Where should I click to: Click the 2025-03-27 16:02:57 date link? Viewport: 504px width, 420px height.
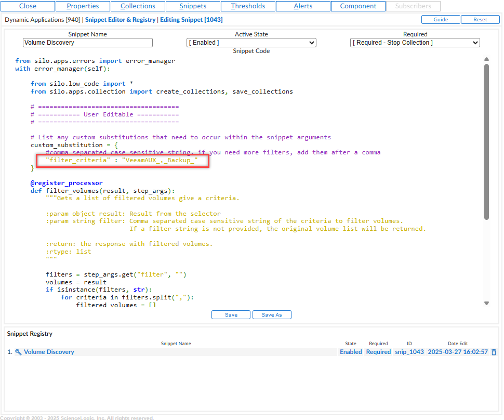coord(458,352)
